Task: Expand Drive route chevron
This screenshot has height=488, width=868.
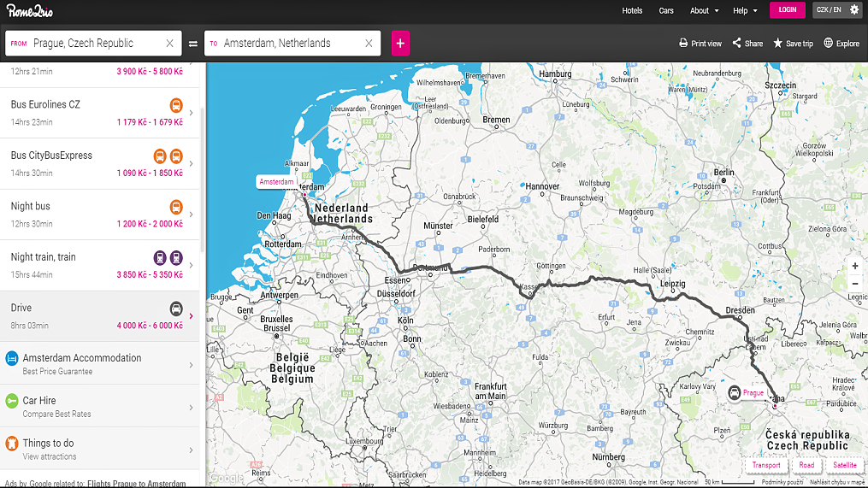Action: point(191,316)
